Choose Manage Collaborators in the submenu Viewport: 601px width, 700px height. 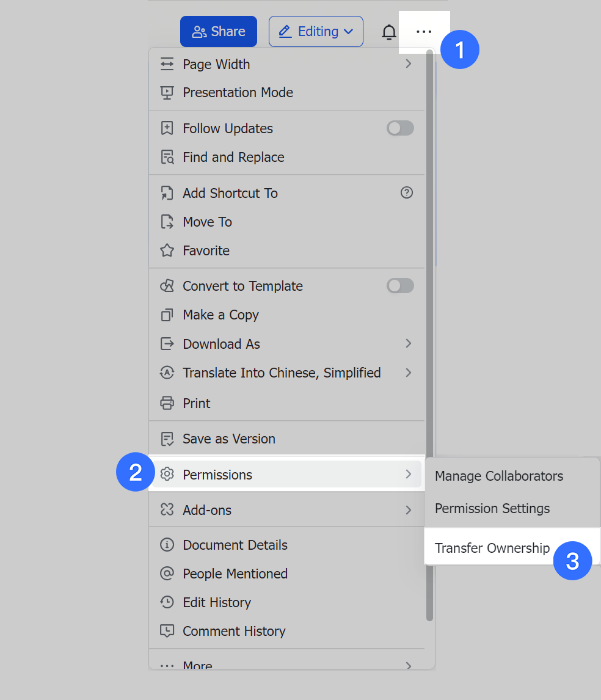point(499,476)
